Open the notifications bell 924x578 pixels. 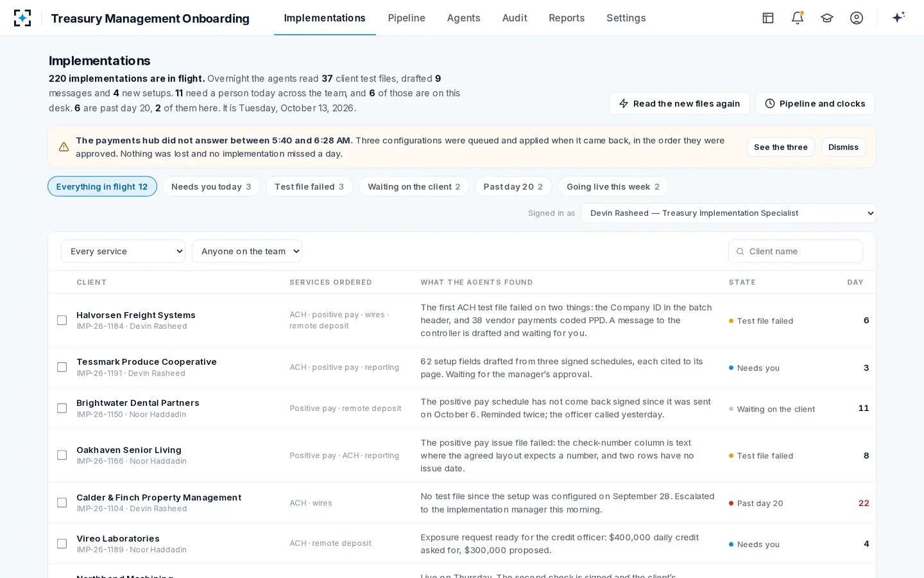click(798, 18)
